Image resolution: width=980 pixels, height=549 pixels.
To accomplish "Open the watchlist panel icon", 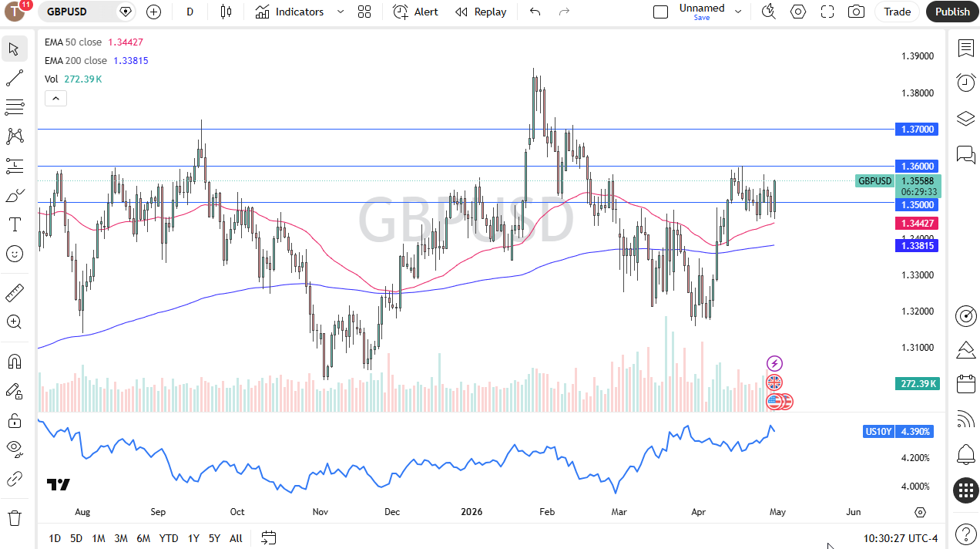I will [965, 49].
